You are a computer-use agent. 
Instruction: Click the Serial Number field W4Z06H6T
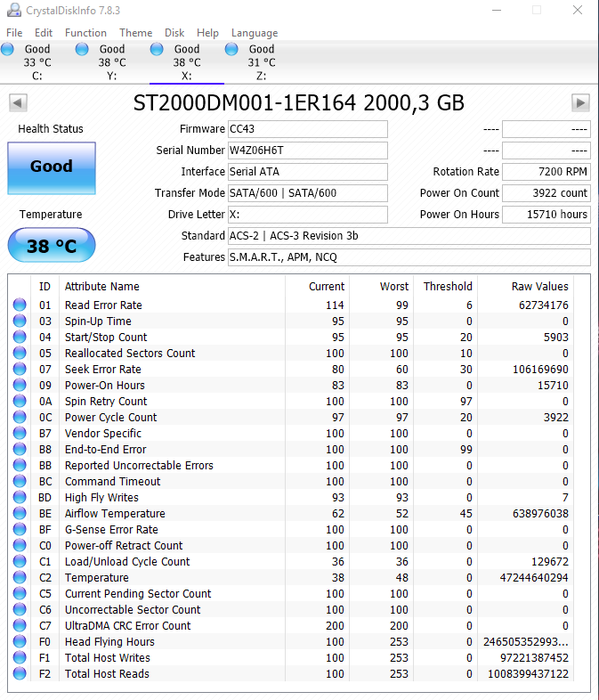click(308, 151)
